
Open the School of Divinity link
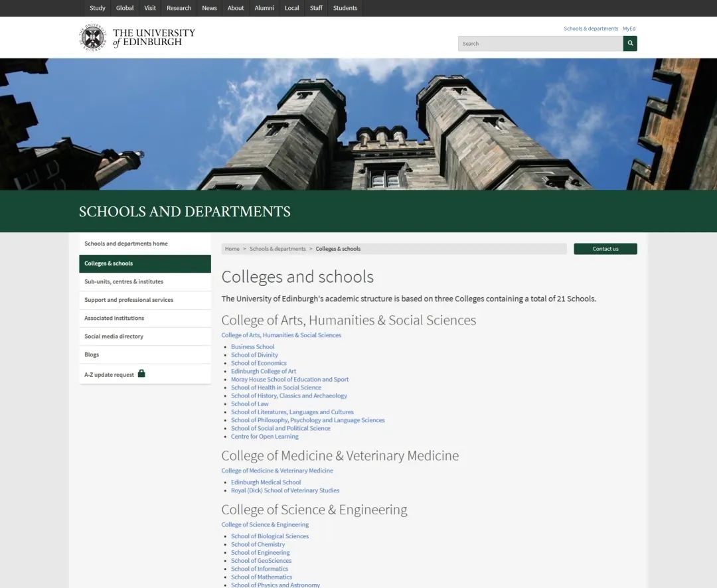click(x=254, y=355)
